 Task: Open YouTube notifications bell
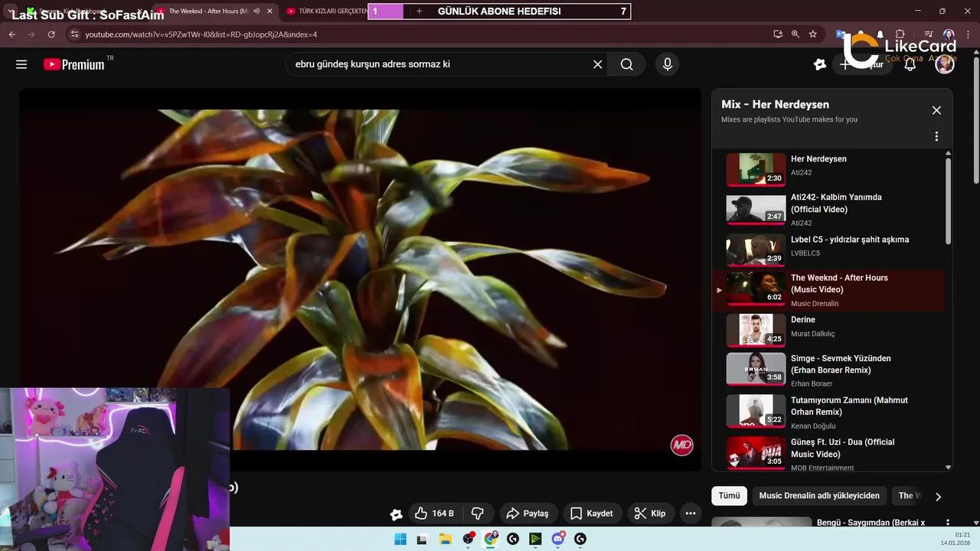pos(910,64)
